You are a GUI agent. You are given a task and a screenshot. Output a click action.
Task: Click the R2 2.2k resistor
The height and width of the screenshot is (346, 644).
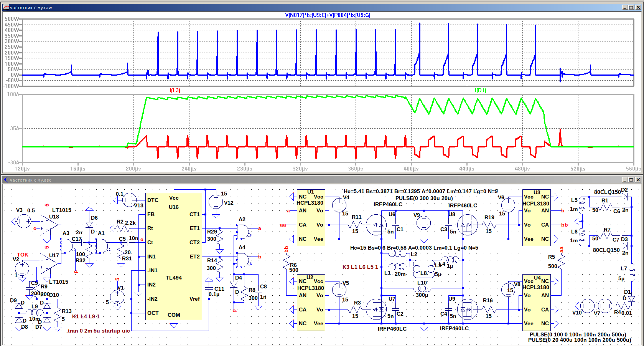123,228
